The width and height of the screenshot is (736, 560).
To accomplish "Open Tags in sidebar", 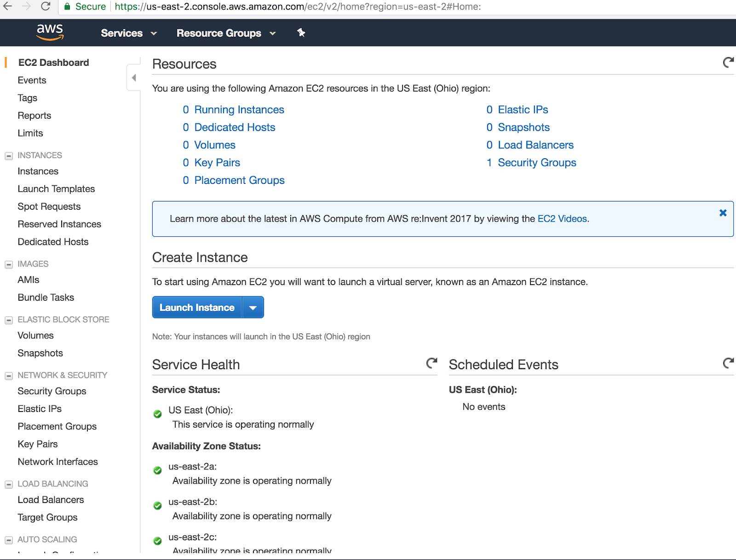I will click(28, 98).
